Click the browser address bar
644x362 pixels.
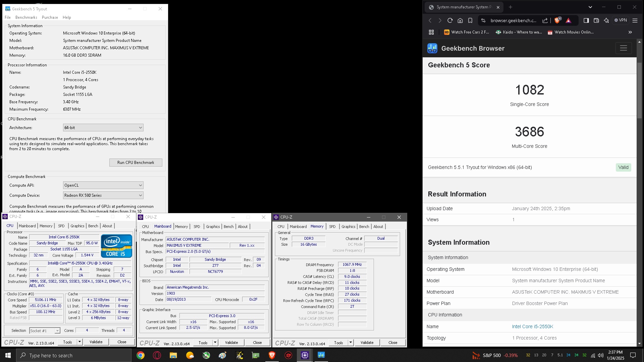coord(513,20)
